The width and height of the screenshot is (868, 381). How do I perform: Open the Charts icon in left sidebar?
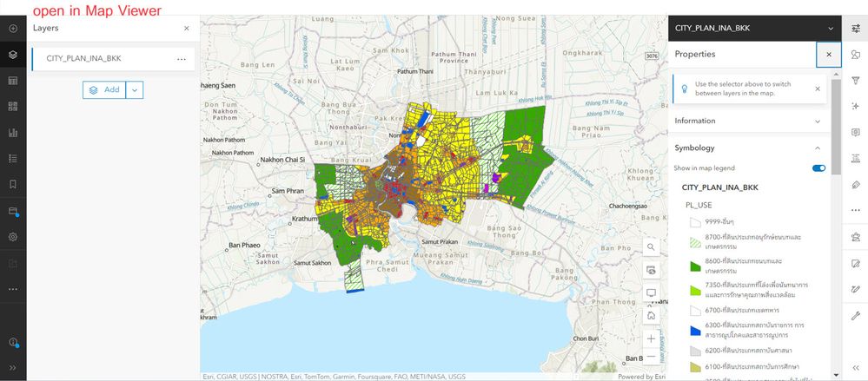point(13,133)
